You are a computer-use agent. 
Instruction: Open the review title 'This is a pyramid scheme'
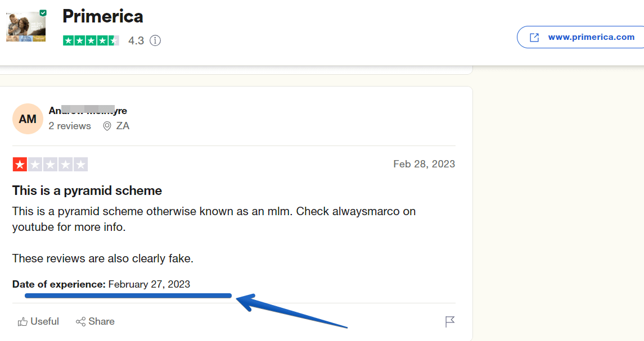tap(87, 190)
